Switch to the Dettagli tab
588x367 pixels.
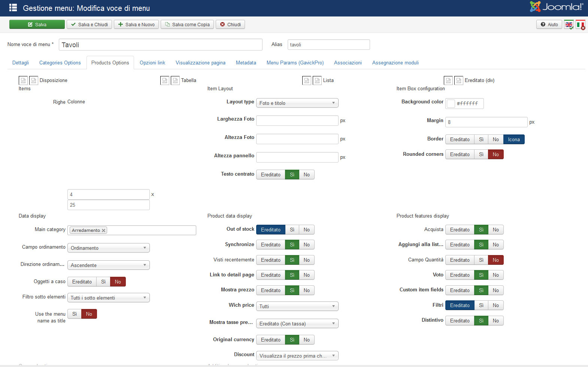click(x=21, y=63)
